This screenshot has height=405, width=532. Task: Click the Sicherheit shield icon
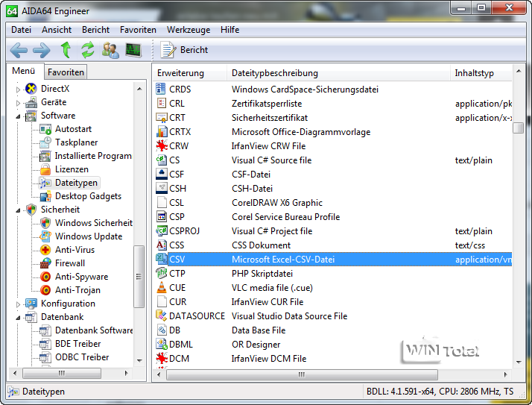click(x=31, y=210)
